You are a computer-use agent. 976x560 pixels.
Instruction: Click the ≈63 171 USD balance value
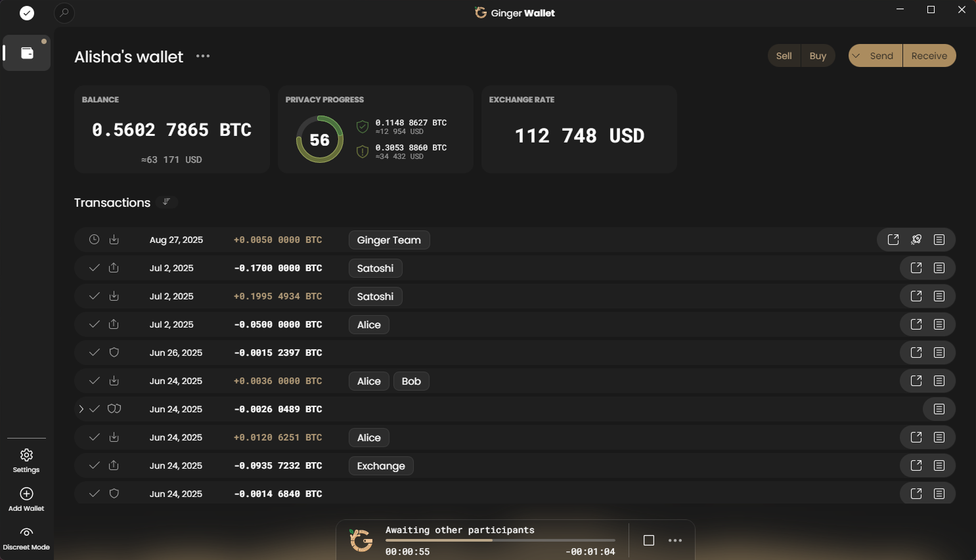(x=171, y=160)
